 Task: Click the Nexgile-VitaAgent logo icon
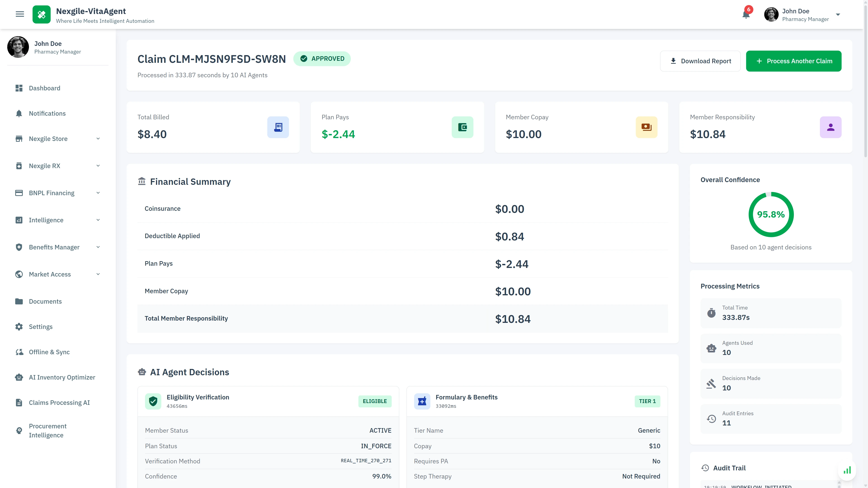(41, 14)
